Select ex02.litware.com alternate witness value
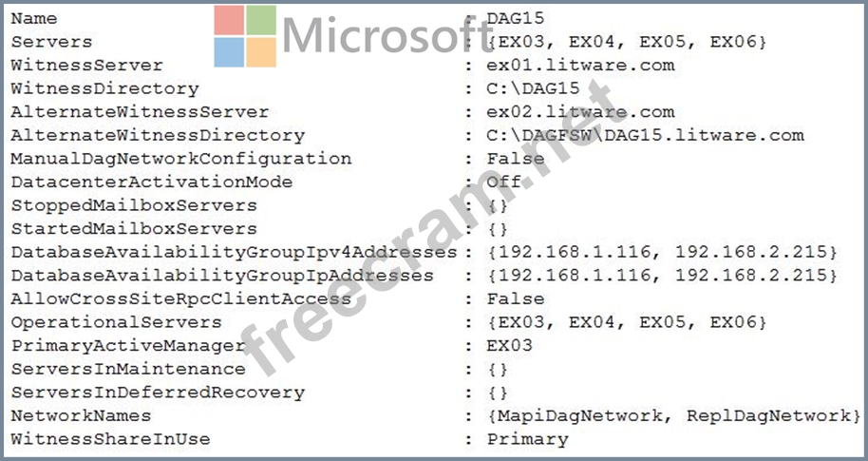Screen dimensions: 868x461 pos(580,112)
